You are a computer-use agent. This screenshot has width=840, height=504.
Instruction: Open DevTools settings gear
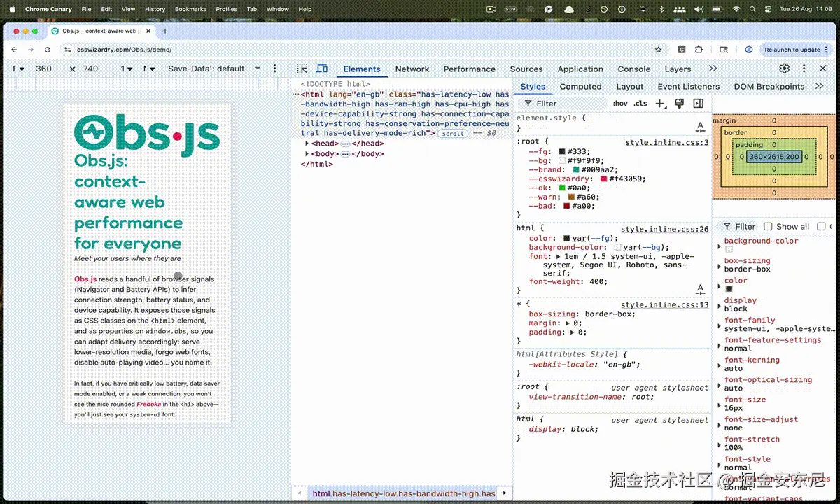[784, 69]
